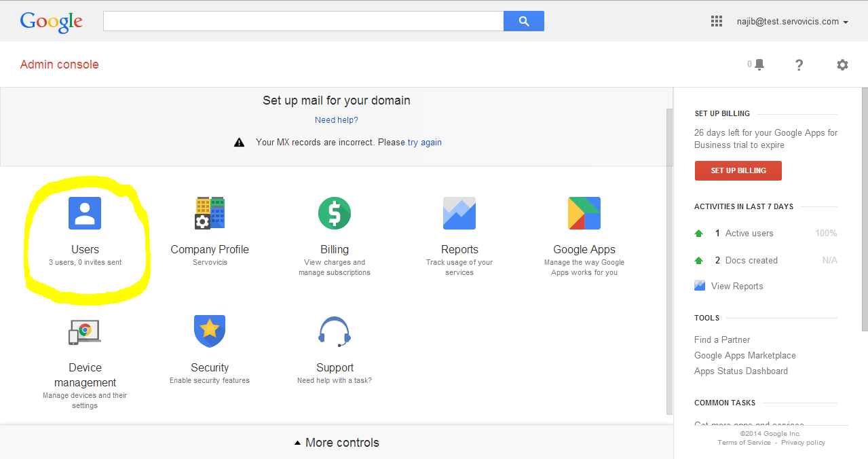Click in the Google search input field
Image resolution: width=868 pixels, height=459 pixels.
pyautogui.click(x=303, y=21)
